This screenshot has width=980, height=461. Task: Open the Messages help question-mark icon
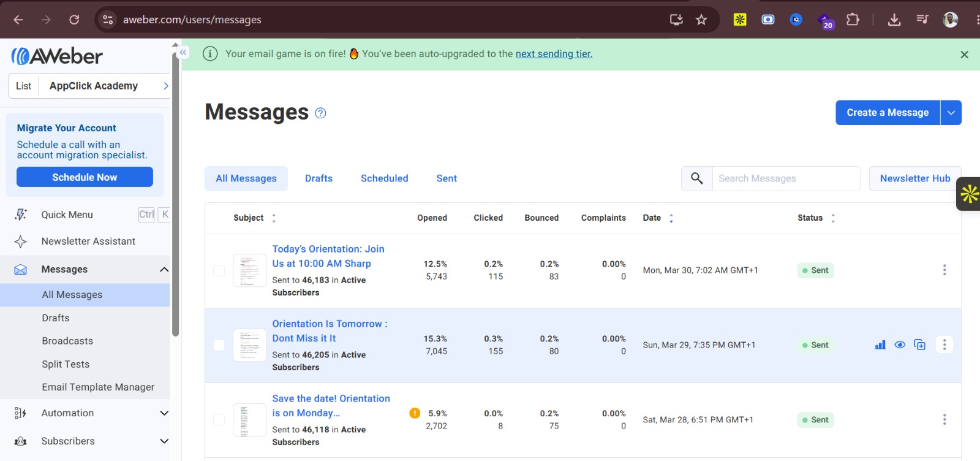coord(320,113)
